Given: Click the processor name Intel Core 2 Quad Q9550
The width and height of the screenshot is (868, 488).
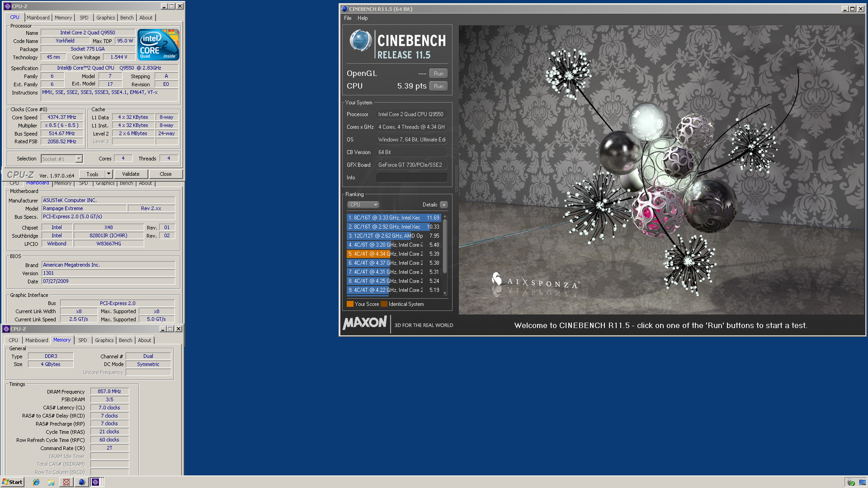Looking at the screenshot, I should click(88, 33).
